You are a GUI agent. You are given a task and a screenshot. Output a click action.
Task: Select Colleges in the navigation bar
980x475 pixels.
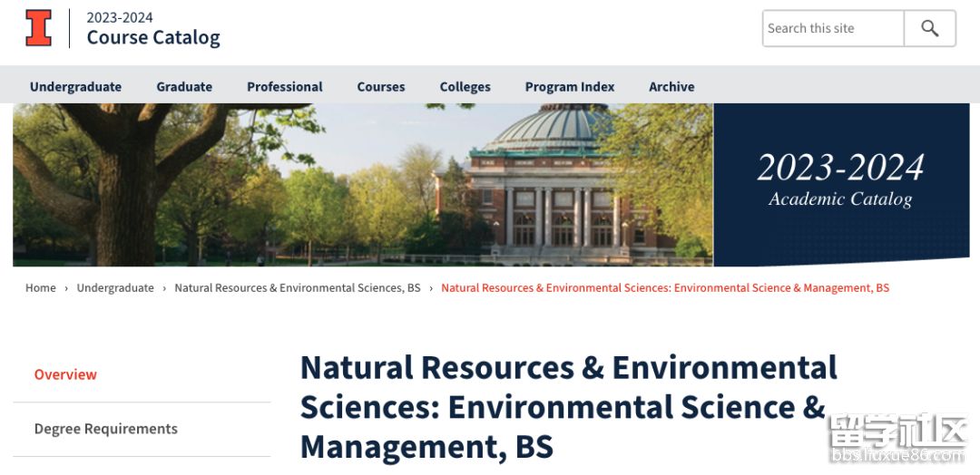[x=465, y=87]
